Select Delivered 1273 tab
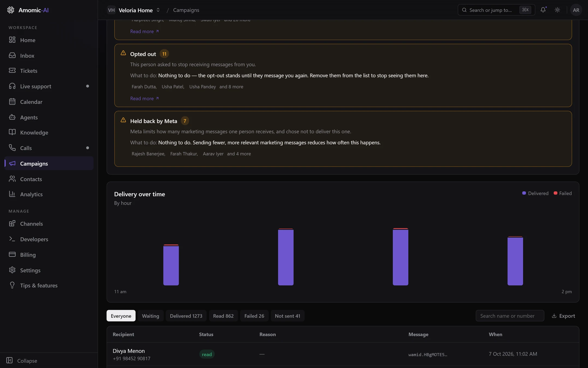Image resolution: width=588 pixels, height=368 pixels. tap(186, 316)
